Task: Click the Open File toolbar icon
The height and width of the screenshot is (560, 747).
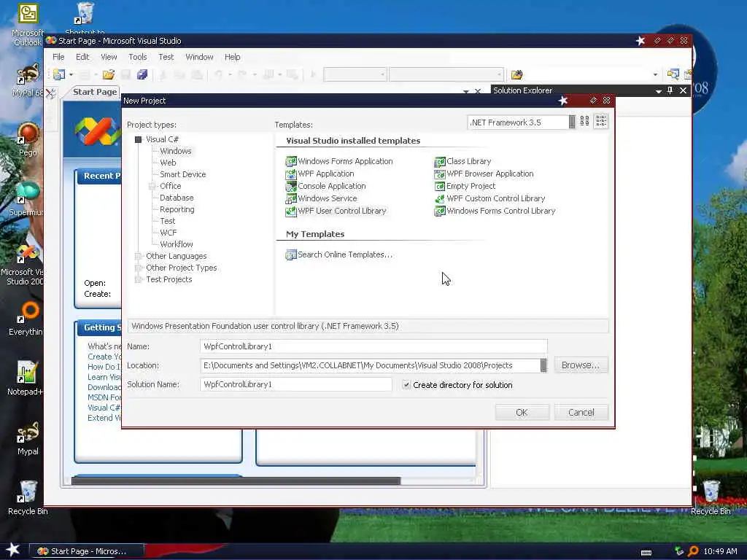Action: (x=109, y=74)
